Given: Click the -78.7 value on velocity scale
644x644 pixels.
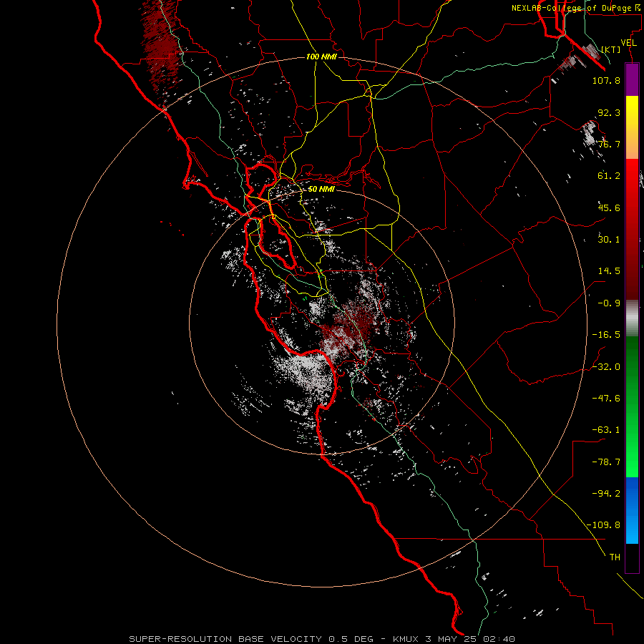Looking at the screenshot, I should tap(606, 462).
